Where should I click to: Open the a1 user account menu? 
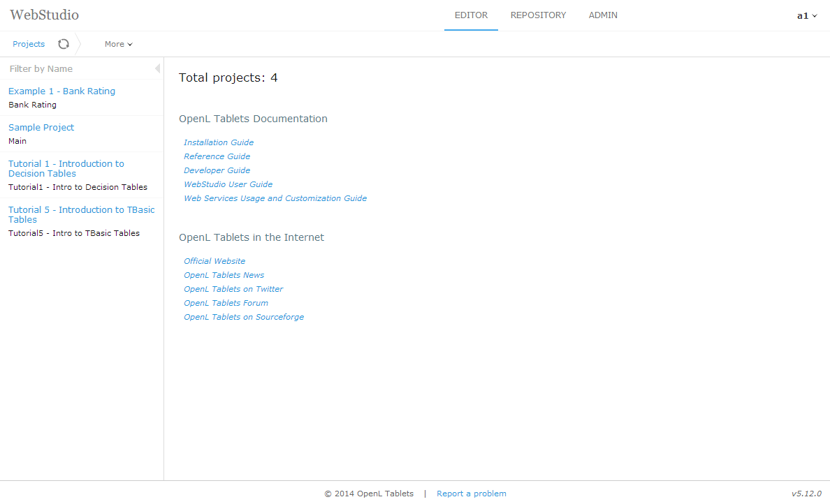click(806, 15)
